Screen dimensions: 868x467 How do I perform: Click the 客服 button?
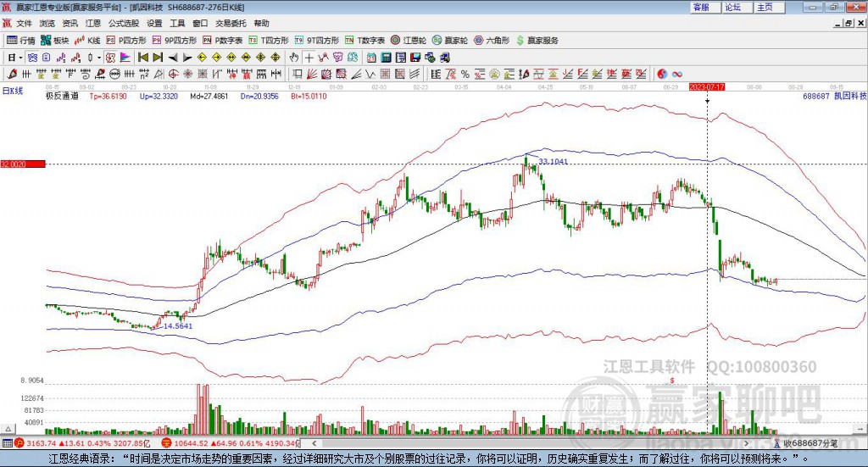tap(704, 7)
